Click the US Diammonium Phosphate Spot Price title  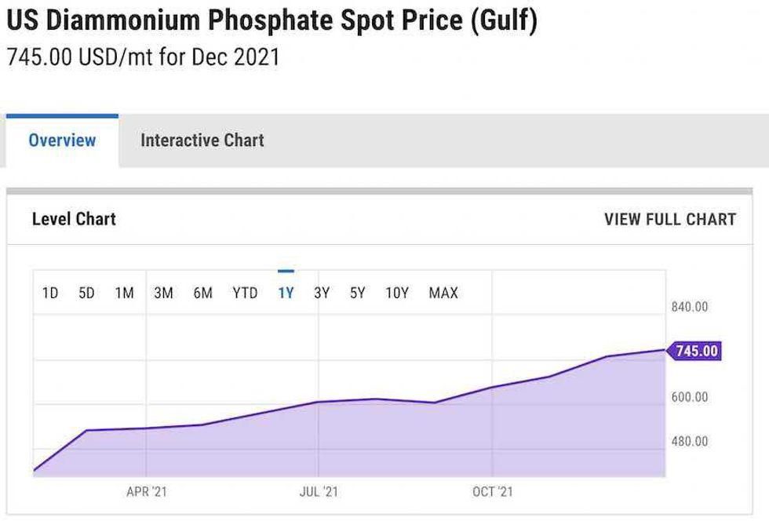pyautogui.click(x=272, y=20)
